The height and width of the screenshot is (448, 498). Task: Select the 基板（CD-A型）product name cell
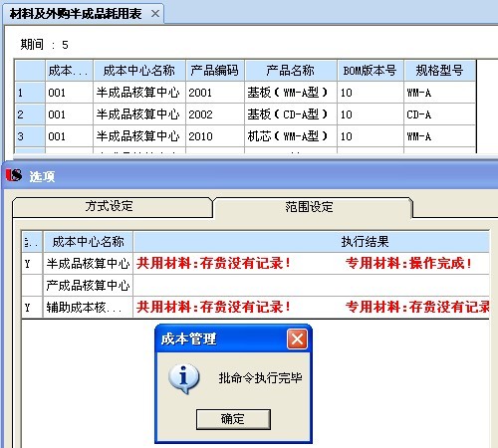click(x=291, y=114)
